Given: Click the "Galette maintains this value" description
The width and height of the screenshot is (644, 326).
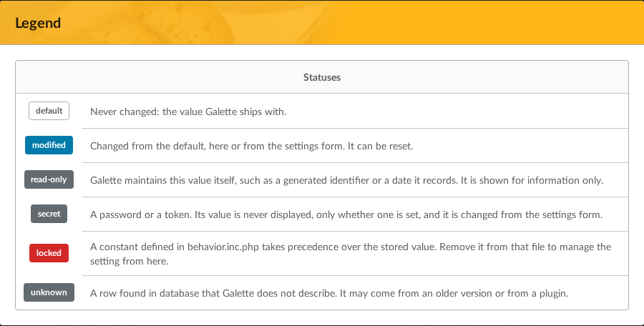Looking at the screenshot, I should [x=346, y=180].
